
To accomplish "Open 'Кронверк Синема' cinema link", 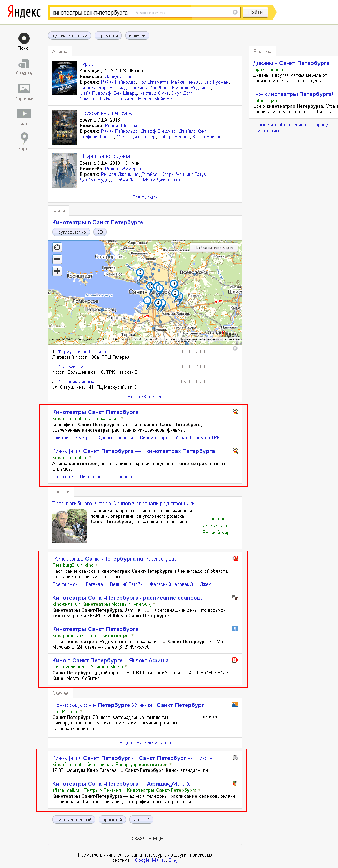I will tap(76, 381).
